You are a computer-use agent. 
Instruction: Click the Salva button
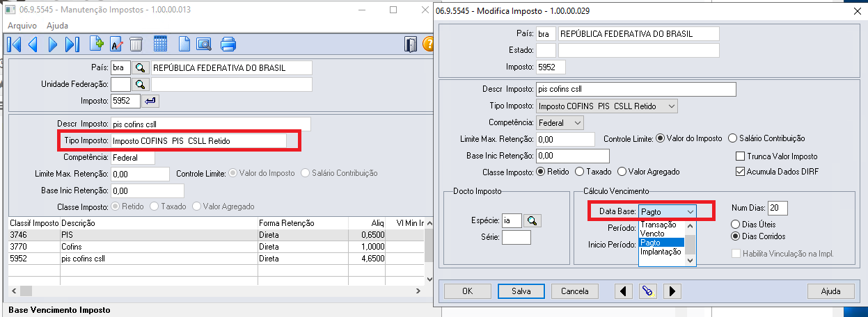[521, 291]
